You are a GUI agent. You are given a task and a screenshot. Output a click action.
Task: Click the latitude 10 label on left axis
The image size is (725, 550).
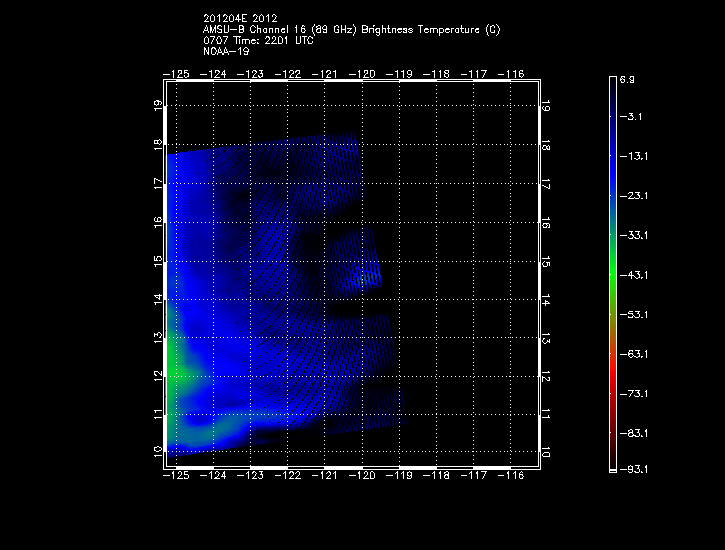(x=158, y=452)
